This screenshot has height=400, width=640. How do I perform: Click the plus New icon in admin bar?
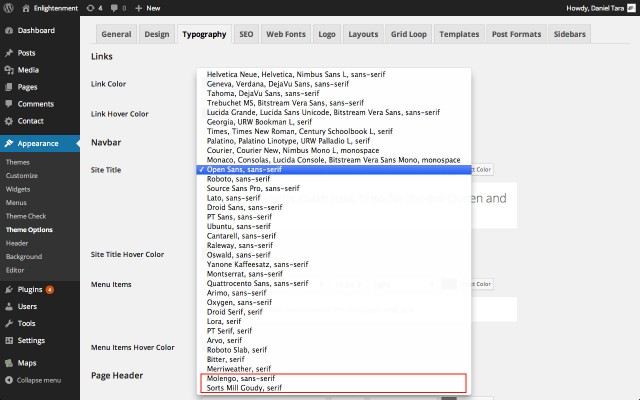click(138, 8)
